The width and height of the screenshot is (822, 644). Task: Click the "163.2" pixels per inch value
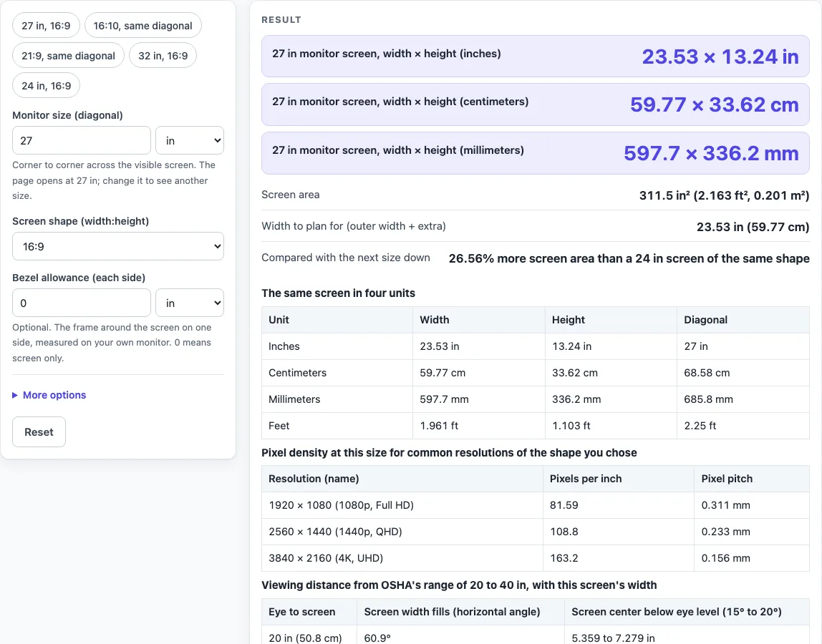coord(564,558)
